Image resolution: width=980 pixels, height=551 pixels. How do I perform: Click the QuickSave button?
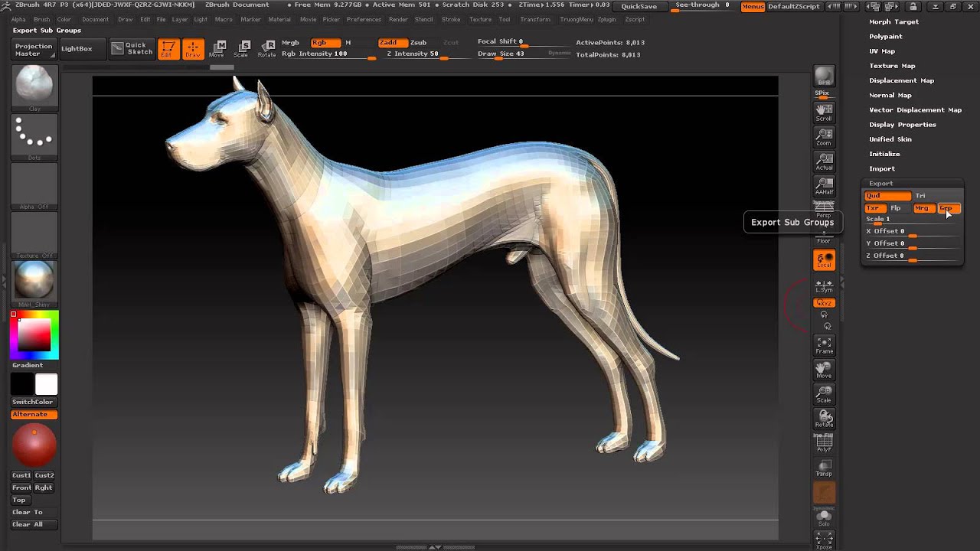[x=639, y=6]
